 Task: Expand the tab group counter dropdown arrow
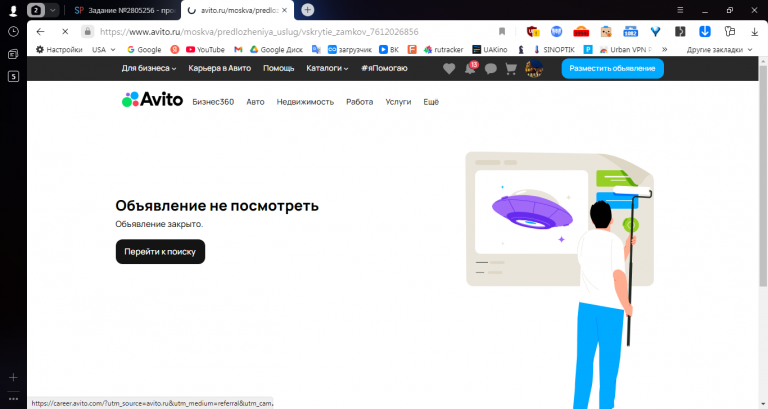coord(52,10)
